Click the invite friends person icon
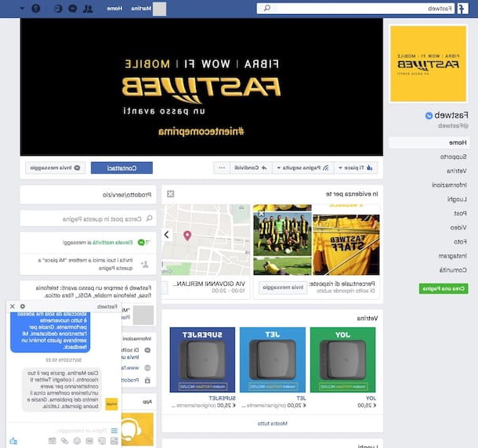 145,264
